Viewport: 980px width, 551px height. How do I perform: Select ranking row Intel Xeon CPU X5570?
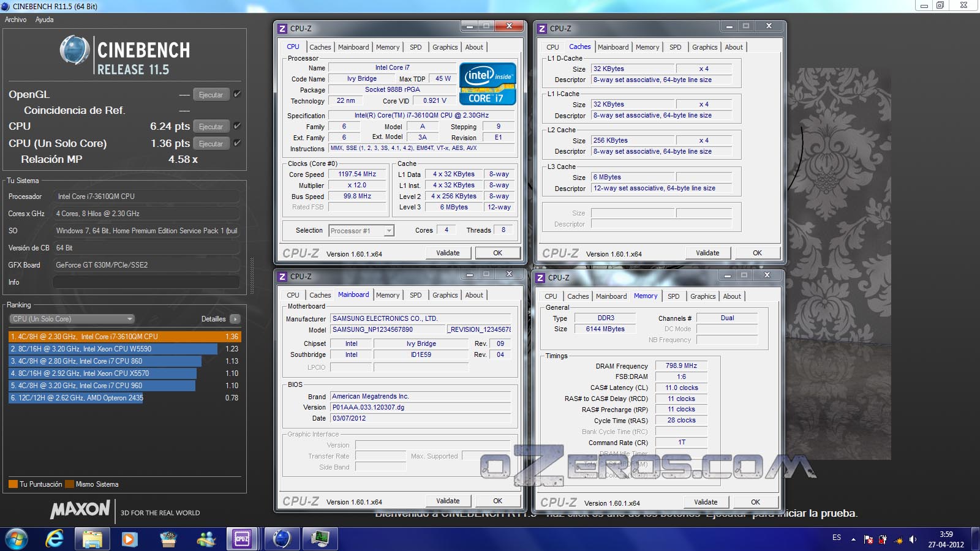pos(102,373)
